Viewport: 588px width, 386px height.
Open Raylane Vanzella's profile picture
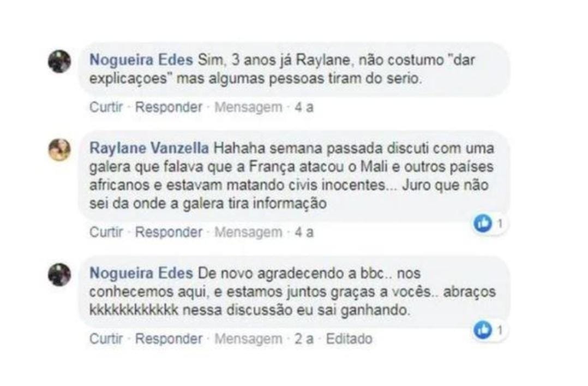59,150
